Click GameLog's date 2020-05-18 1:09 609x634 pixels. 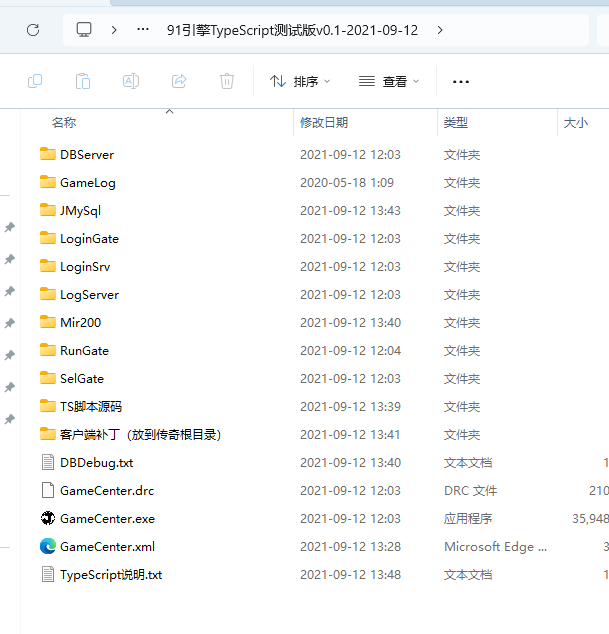click(x=347, y=182)
